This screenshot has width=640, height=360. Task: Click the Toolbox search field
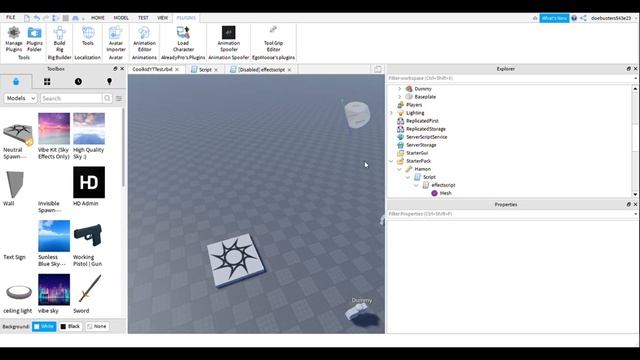point(71,98)
